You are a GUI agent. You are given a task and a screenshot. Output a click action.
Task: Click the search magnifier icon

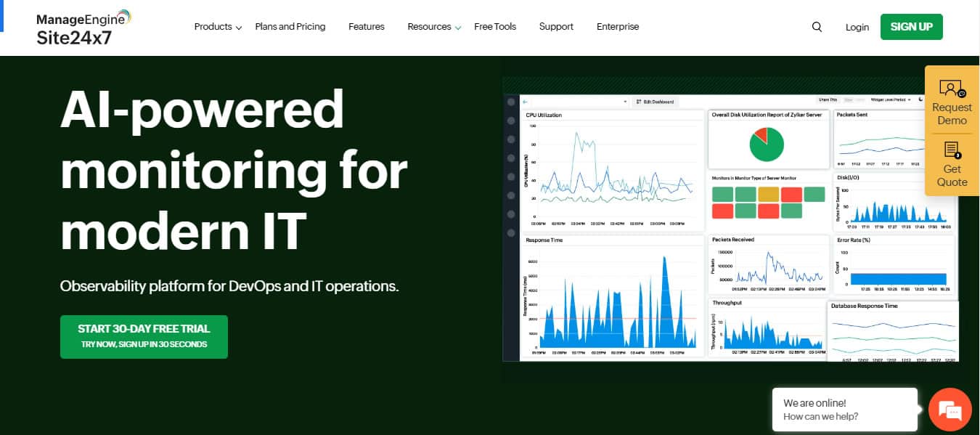pos(817,27)
